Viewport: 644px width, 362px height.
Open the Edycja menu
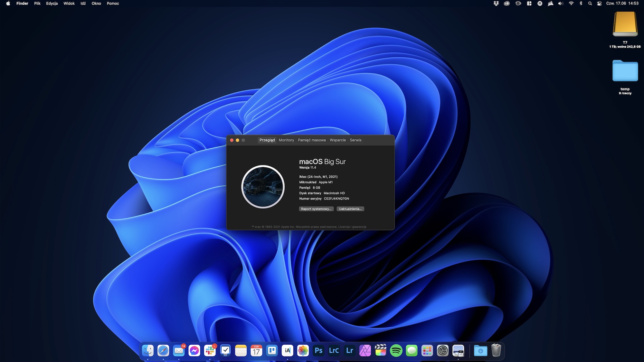52,4
